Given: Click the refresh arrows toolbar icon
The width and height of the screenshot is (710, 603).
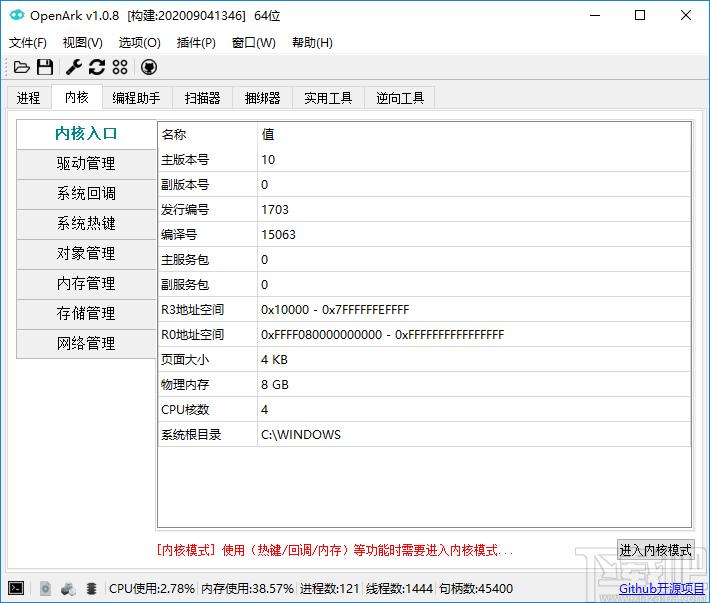Looking at the screenshot, I should pyautogui.click(x=97, y=67).
